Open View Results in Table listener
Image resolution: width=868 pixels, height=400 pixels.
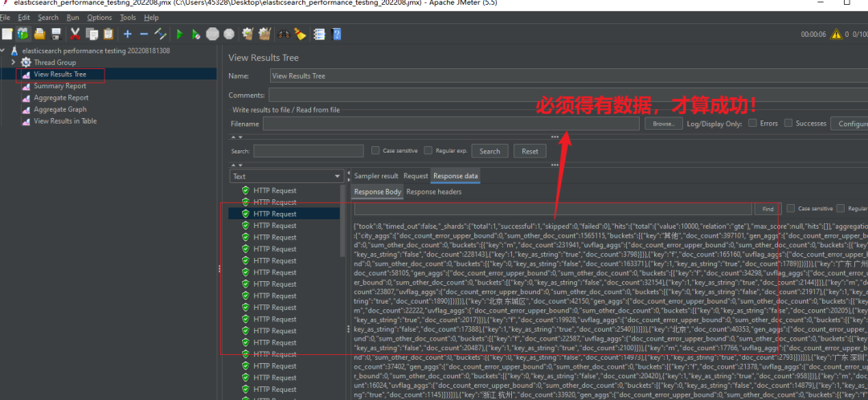(x=65, y=120)
